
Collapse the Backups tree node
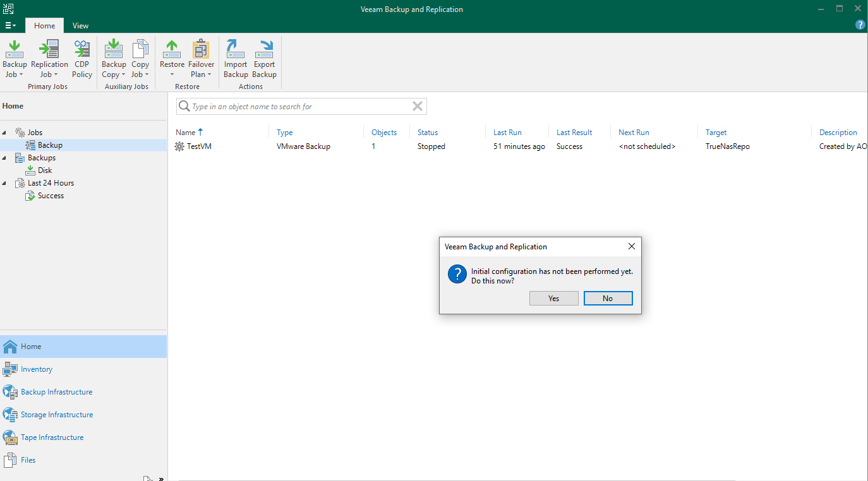[x=5, y=158]
